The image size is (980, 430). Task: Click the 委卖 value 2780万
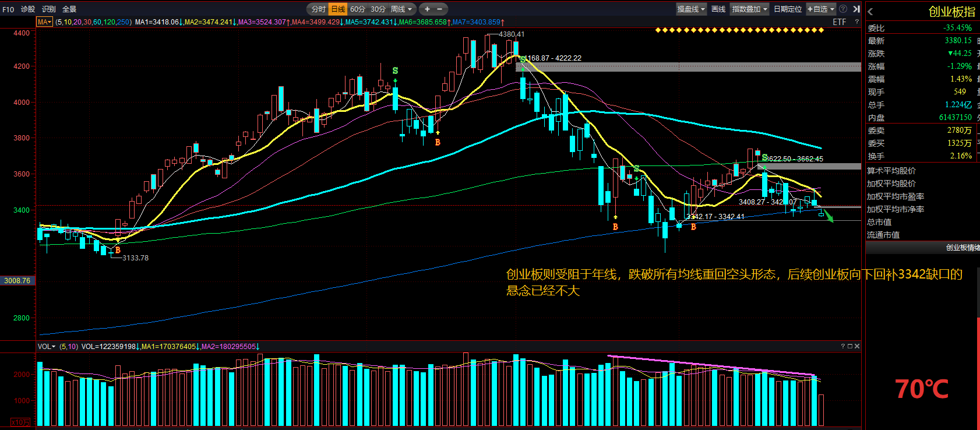point(960,131)
